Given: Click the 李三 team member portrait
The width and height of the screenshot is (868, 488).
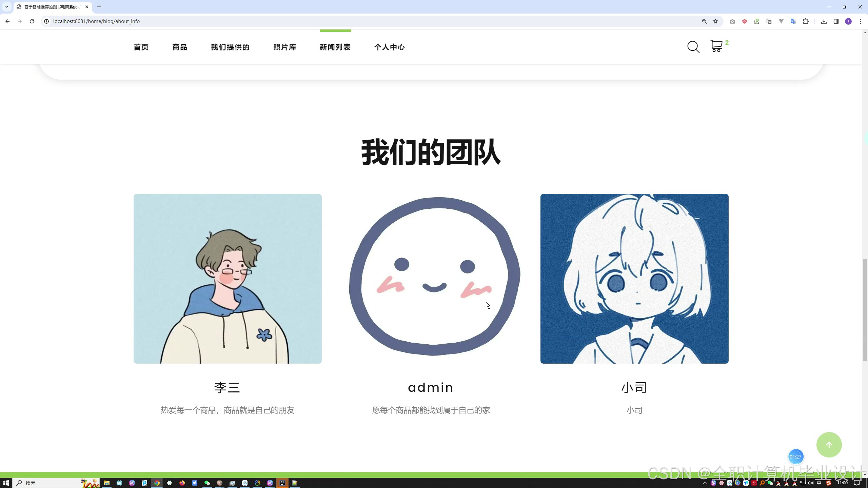Looking at the screenshot, I should (x=228, y=279).
